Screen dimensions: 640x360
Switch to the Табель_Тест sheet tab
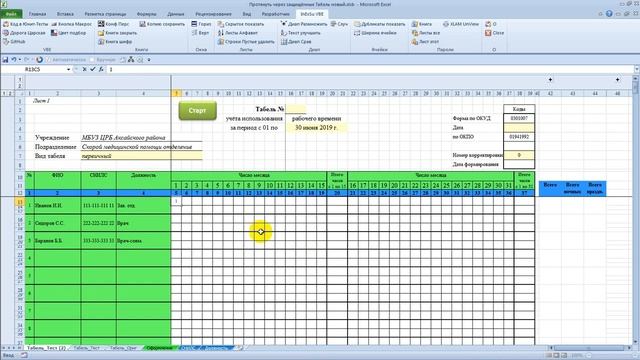[x=87, y=348]
